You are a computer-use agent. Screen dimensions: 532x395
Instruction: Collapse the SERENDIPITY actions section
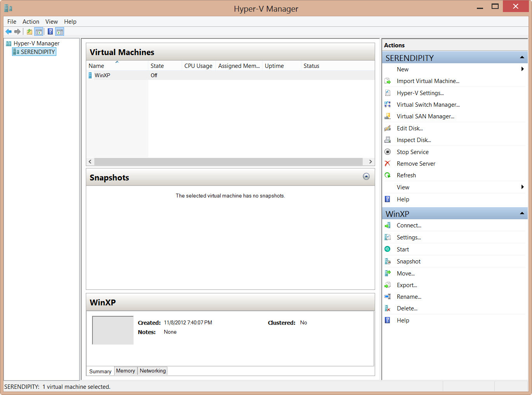click(x=522, y=58)
